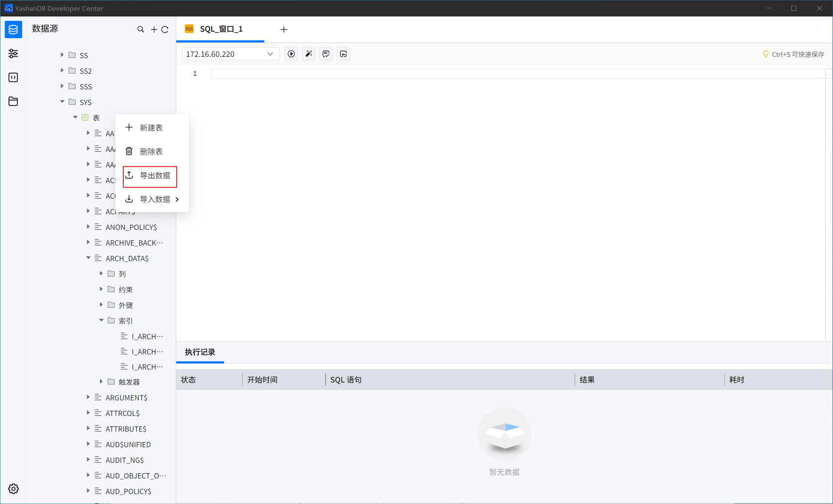Viewport: 833px width, 504px height.
Task: Click the data source database icon in sidebar
Action: (13, 29)
